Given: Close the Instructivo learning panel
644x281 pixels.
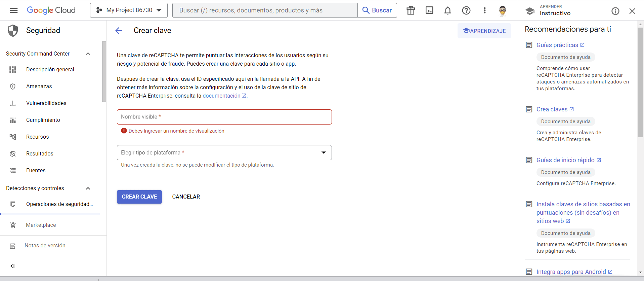Looking at the screenshot, I should pos(632,11).
